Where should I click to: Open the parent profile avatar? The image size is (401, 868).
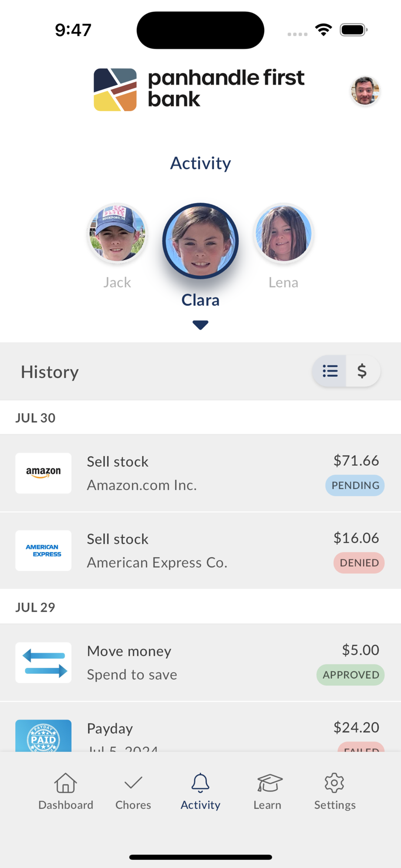click(365, 91)
